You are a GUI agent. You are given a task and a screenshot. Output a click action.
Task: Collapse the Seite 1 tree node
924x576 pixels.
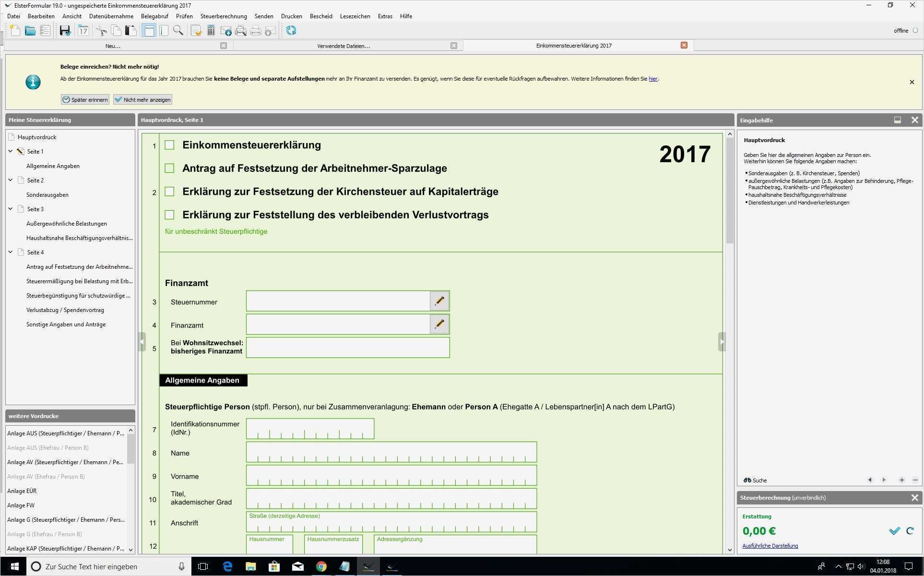tap(10, 151)
